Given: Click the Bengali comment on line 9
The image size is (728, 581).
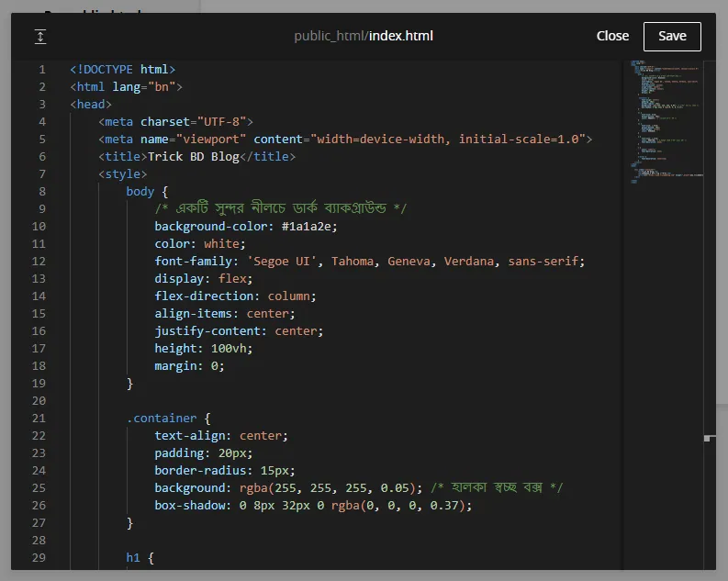Looking at the screenshot, I should click(280, 209).
